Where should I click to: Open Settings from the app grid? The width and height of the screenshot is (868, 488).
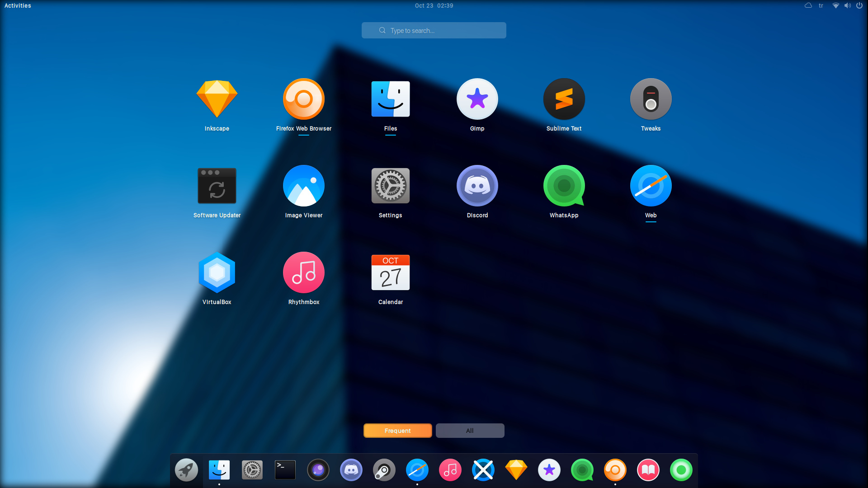[x=391, y=186]
